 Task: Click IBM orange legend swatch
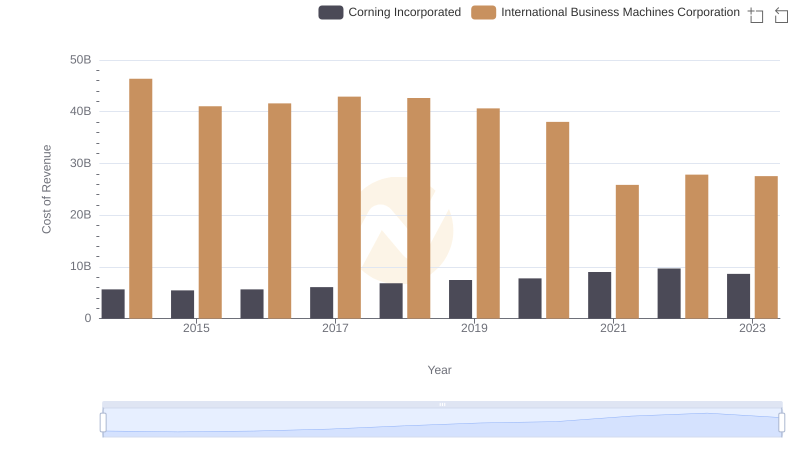483,12
